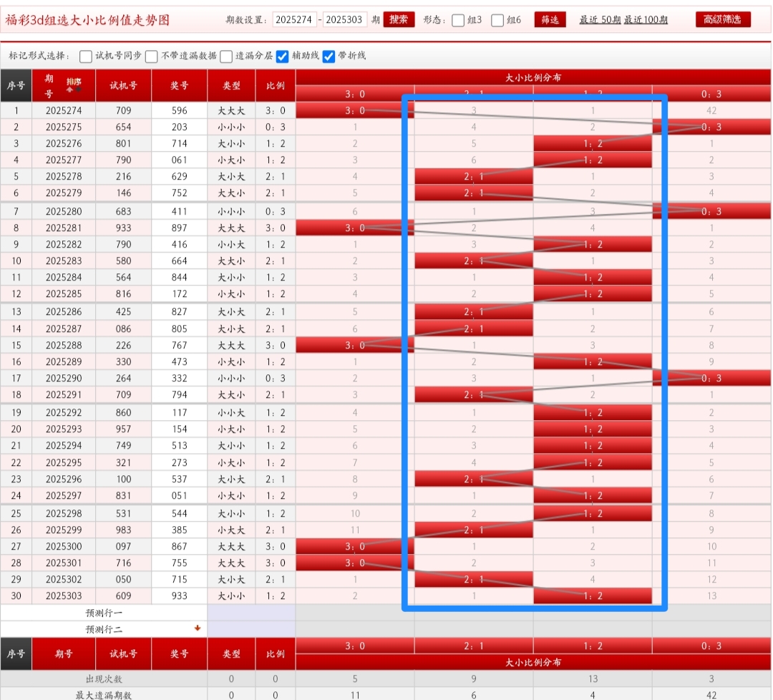Image resolution: width=773 pixels, height=700 pixels.
Task: Show 最近50期 results
Action: pyautogui.click(x=600, y=20)
